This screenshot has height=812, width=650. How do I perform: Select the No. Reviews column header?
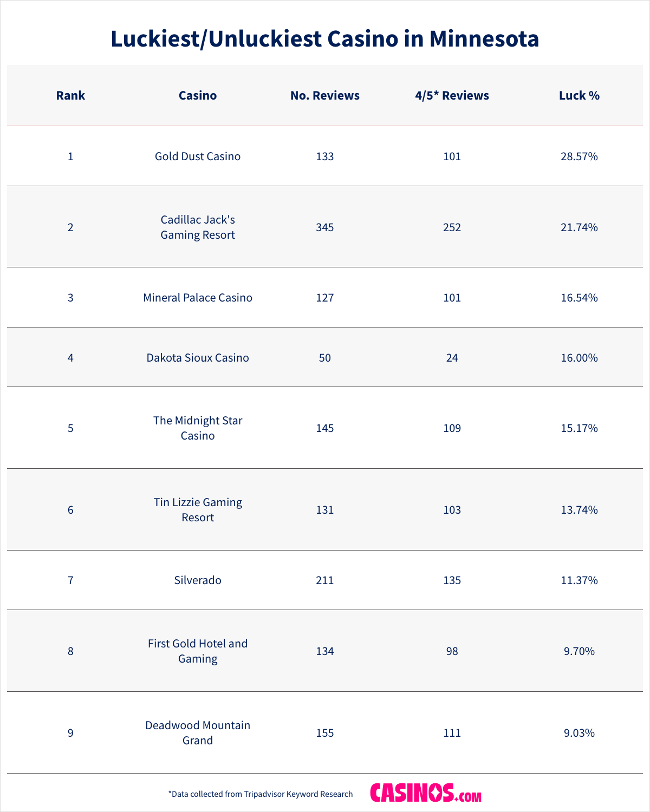point(325,96)
